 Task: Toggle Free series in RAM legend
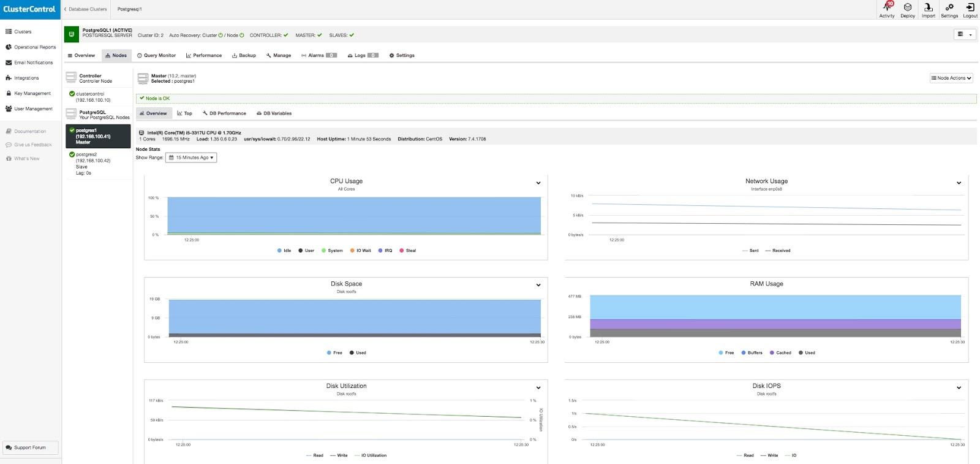[x=726, y=353]
